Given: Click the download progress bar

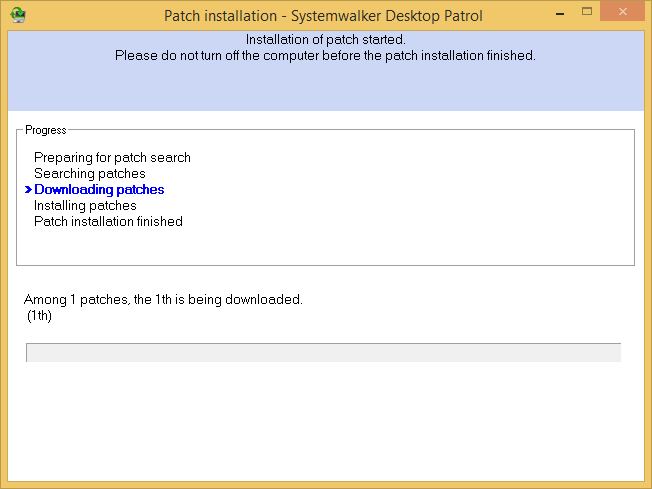Looking at the screenshot, I should point(324,353).
